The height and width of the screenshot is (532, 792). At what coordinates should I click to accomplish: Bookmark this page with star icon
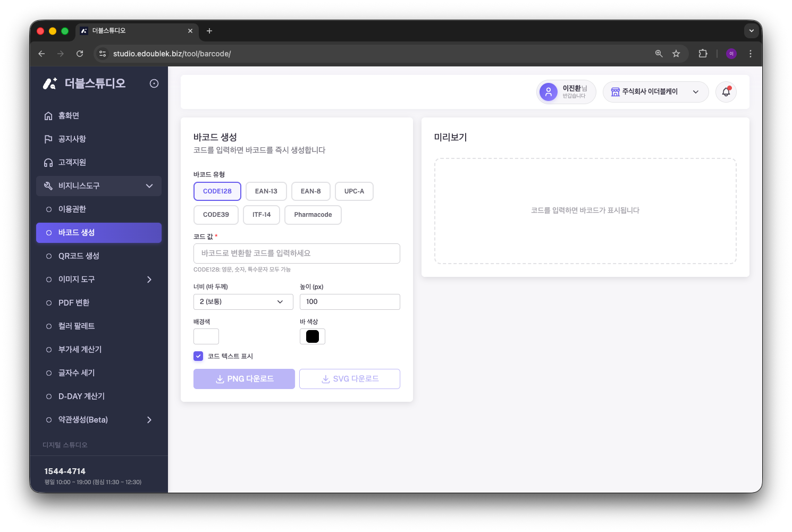click(x=676, y=54)
